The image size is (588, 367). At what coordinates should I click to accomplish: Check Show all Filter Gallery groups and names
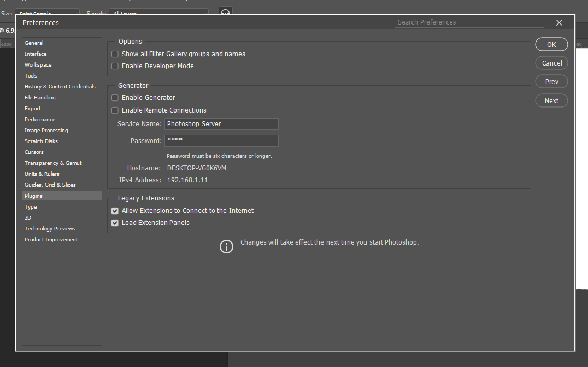pyautogui.click(x=115, y=54)
